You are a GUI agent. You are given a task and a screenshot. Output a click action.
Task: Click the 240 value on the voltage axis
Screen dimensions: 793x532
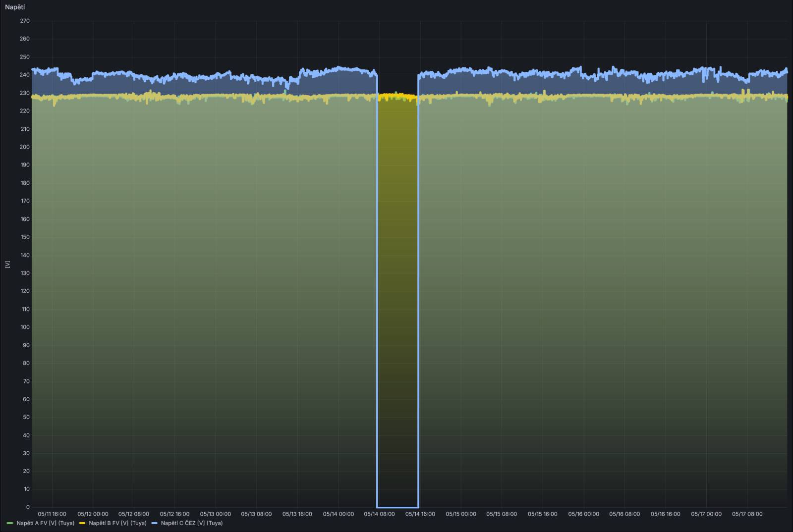click(x=25, y=75)
